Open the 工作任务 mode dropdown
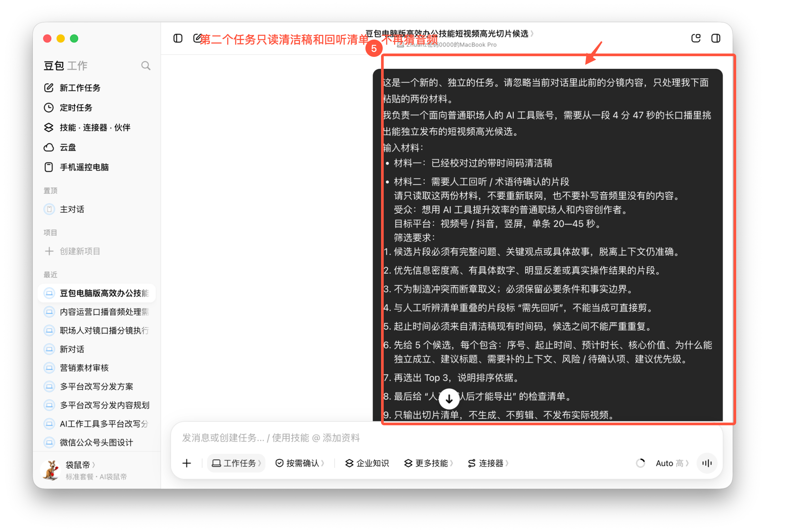Screen dimensions: 798x532 coord(236,463)
